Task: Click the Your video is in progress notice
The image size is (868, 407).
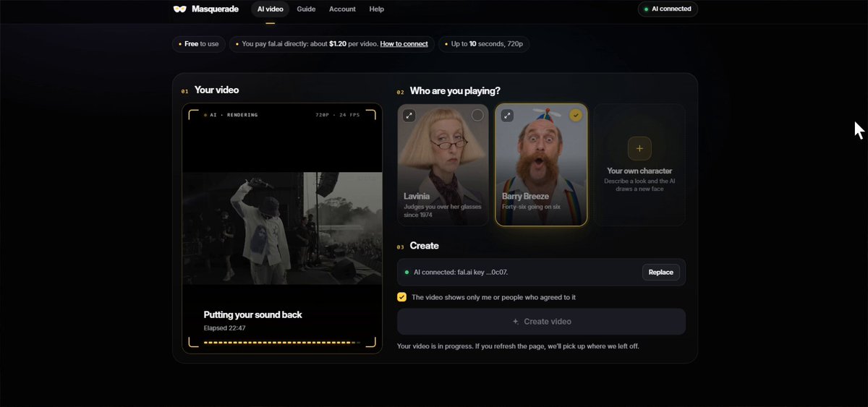Action: pyautogui.click(x=518, y=346)
